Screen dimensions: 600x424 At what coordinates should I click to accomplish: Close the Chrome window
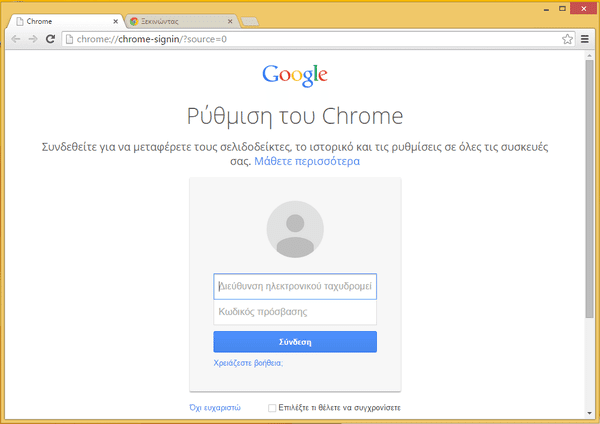coord(584,8)
